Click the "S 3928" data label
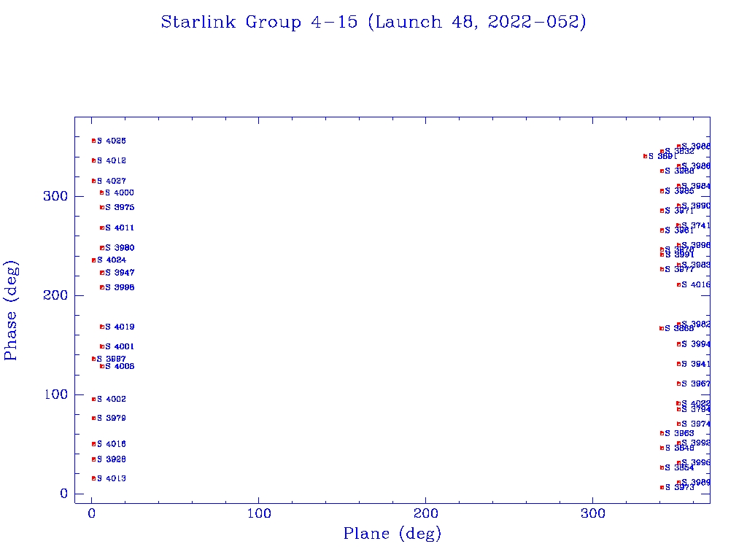The height and width of the screenshot is (560, 747). pos(112,459)
